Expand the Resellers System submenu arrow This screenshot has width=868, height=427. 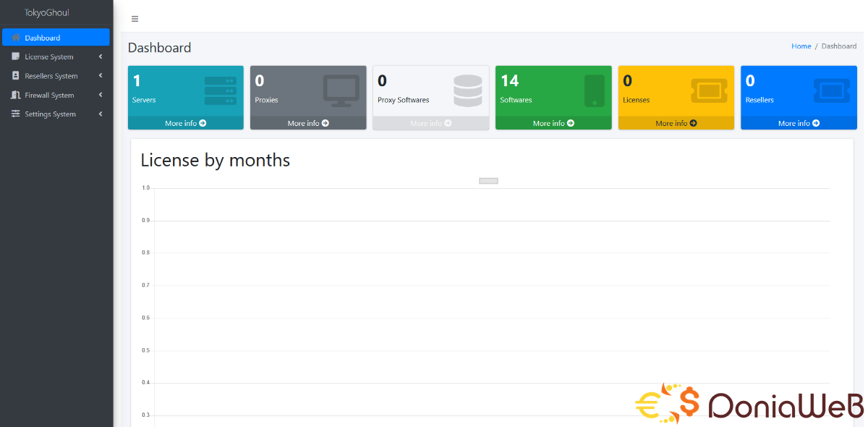click(x=101, y=76)
